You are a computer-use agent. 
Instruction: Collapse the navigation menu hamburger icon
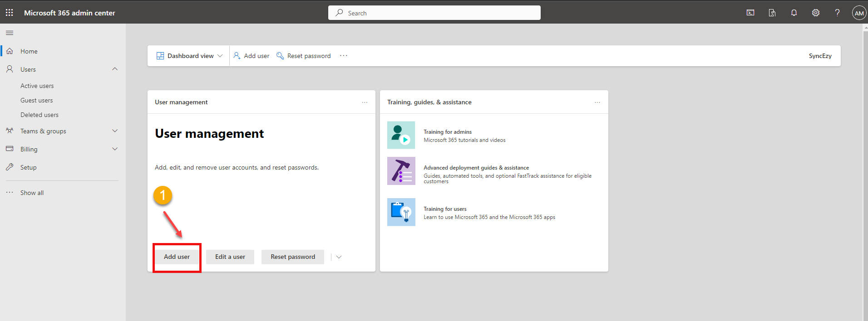tap(10, 33)
